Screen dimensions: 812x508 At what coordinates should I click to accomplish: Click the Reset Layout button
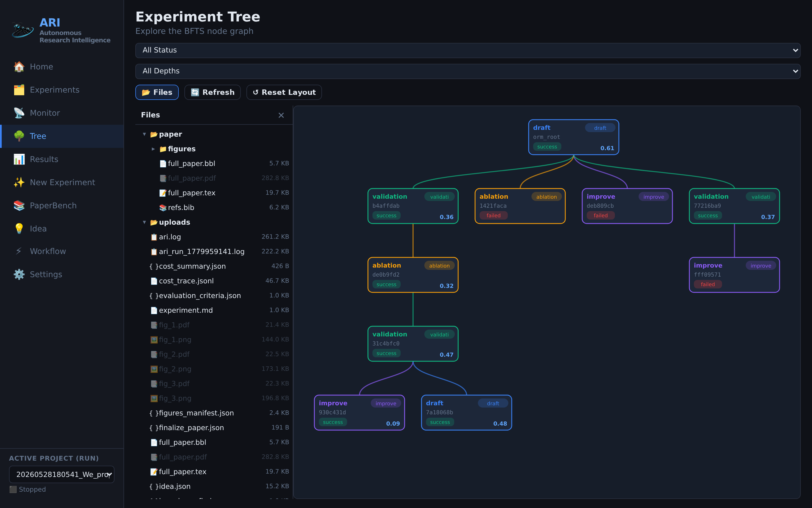tap(284, 92)
